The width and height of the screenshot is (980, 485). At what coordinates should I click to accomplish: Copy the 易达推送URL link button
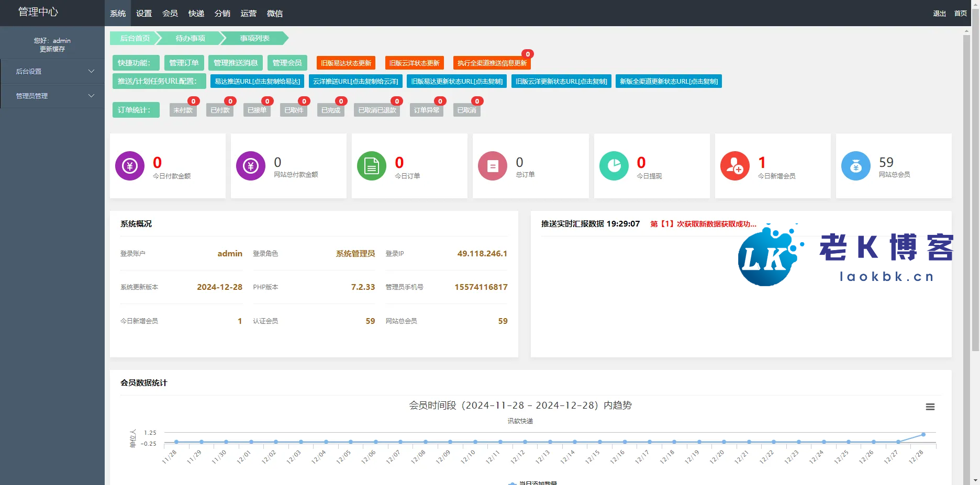(x=257, y=81)
